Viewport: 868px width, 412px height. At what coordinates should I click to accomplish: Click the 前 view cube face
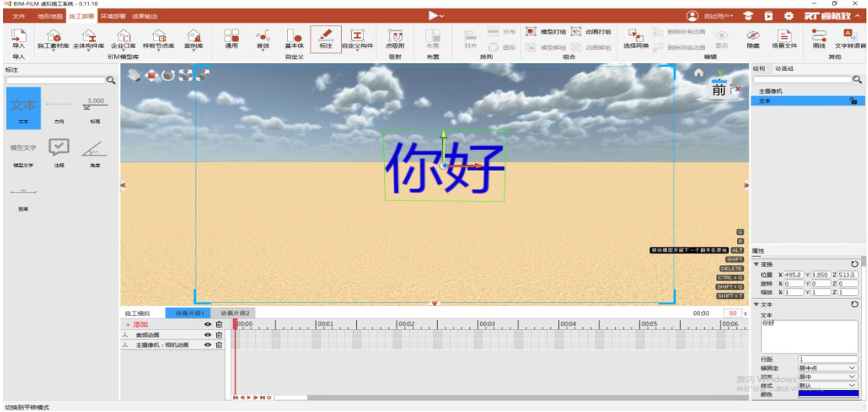(x=719, y=91)
